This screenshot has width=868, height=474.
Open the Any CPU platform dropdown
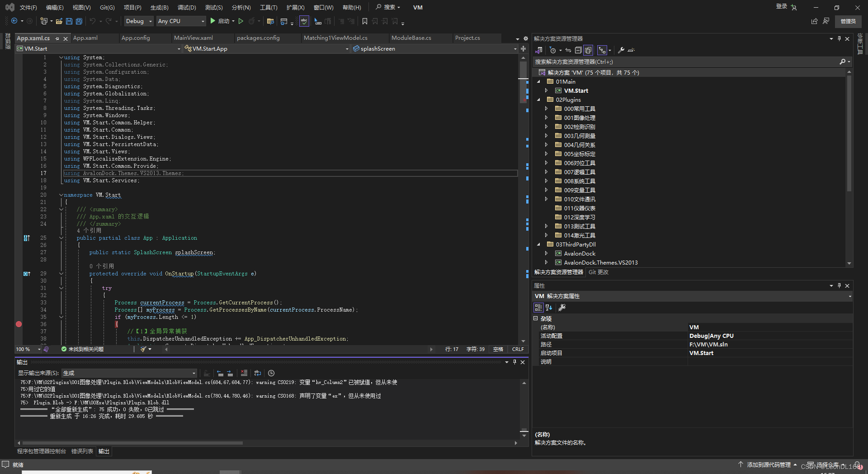pos(180,21)
